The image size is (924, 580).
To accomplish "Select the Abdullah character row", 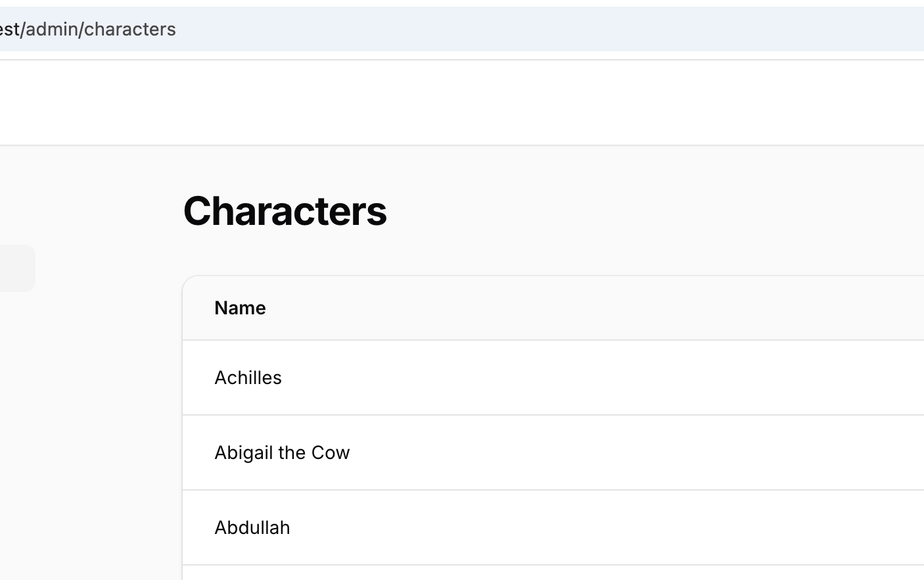I will click(252, 527).
